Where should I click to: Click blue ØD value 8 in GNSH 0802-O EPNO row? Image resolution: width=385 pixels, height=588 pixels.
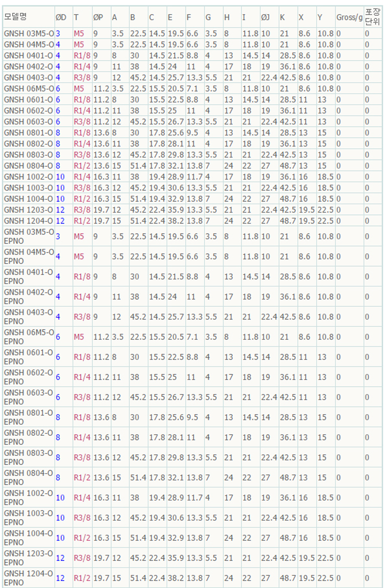click(58, 437)
